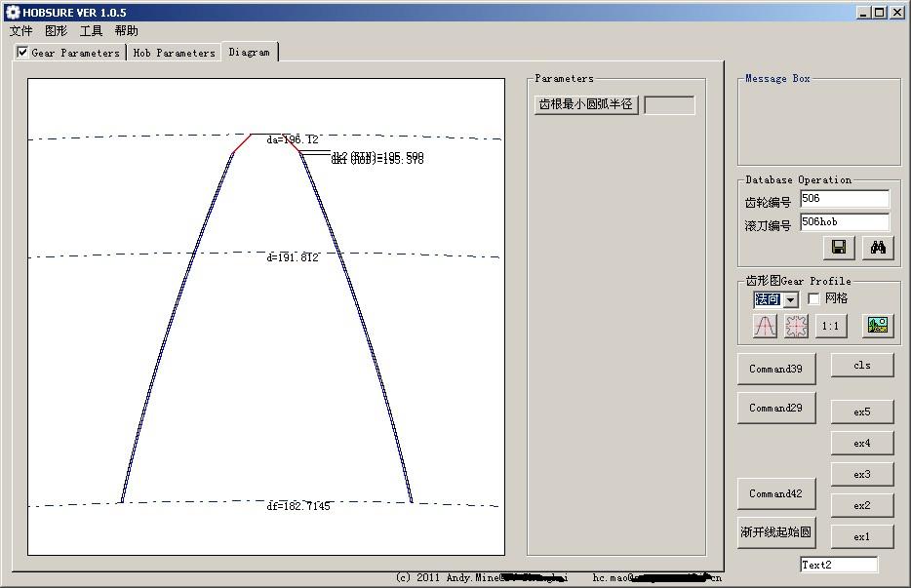The width and height of the screenshot is (911, 588).
Task: Click the 滚刀编号 field containing 506hob
Action: (845, 222)
